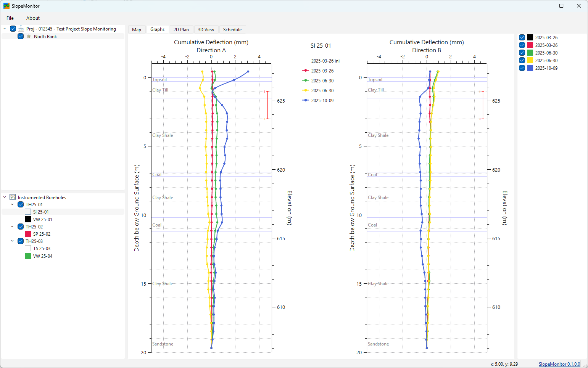This screenshot has height=368, width=588.
Task: Click the star icon next to North Bank
Action: [x=29, y=37]
